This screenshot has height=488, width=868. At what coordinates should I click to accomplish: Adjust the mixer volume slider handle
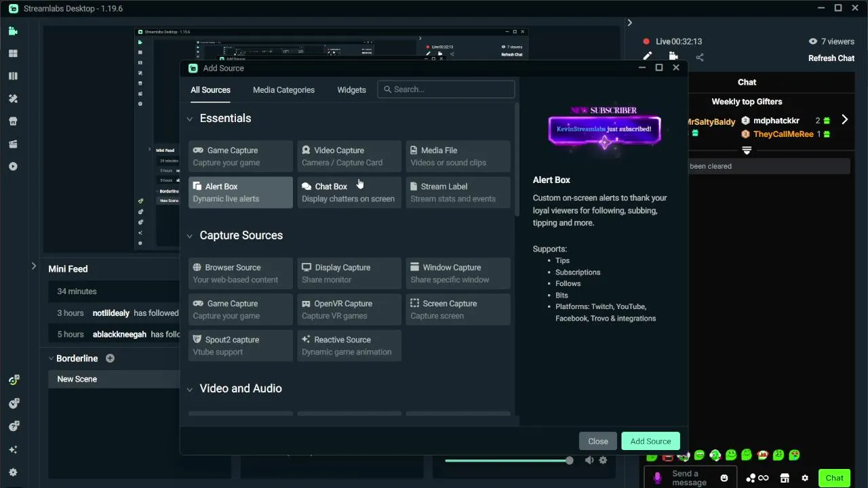pyautogui.click(x=570, y=460)
